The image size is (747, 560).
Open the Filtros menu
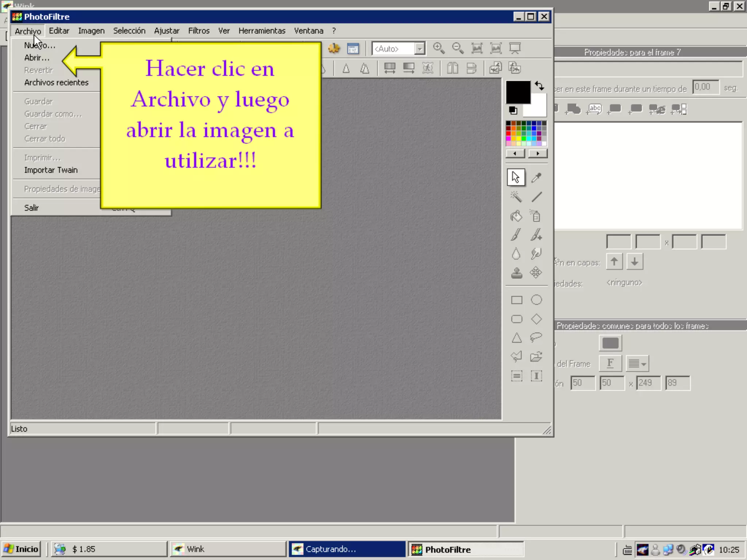pyautogui.click(x=199, y=31)
